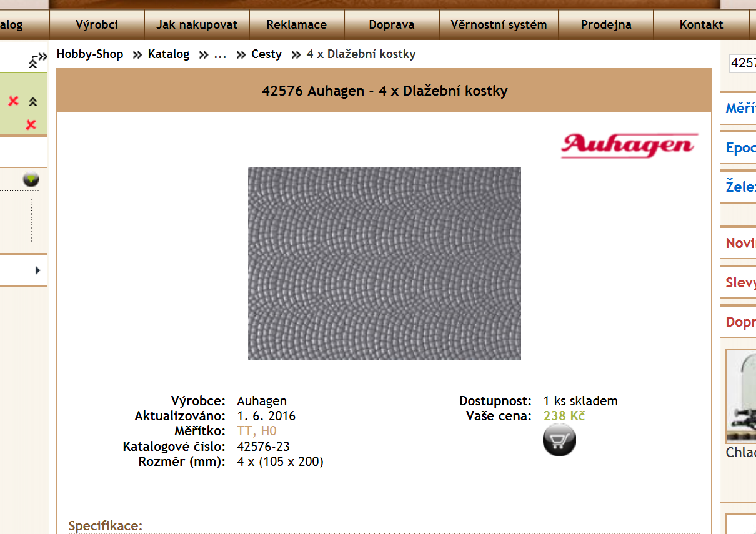This screenshot has height=534, width=756.
Task: Open the Kontakt page
Action: (x=701, y=25)
